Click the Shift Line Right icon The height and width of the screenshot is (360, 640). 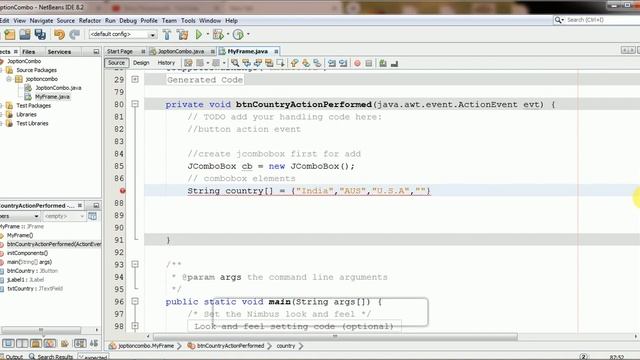pyautogui.click(x=343, y=63)
